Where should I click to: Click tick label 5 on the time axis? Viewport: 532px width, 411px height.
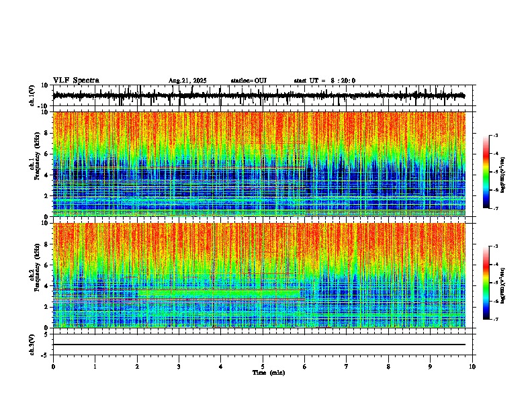click(263, 367)
